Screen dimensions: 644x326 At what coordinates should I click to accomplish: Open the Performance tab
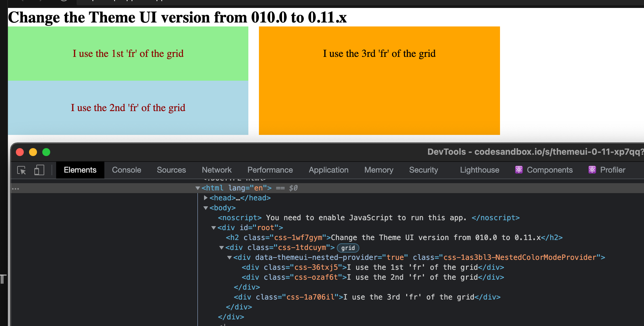[270, 170]
